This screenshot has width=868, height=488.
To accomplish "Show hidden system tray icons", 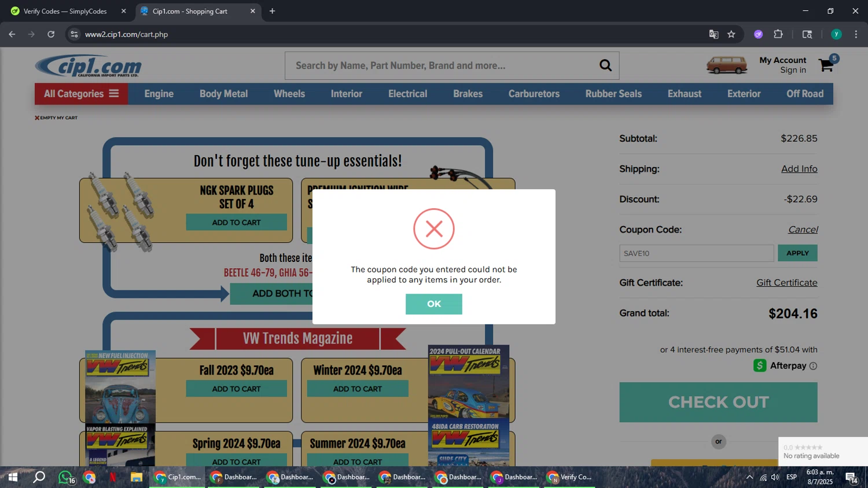I will point(749,477).
